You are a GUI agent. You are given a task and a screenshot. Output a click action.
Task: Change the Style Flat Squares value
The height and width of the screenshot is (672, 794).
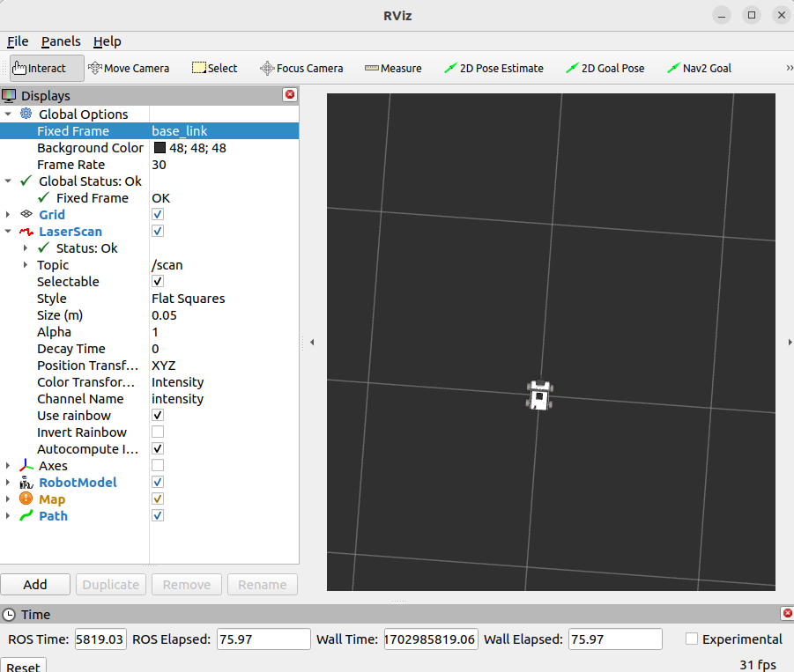(x=224, y=298)
